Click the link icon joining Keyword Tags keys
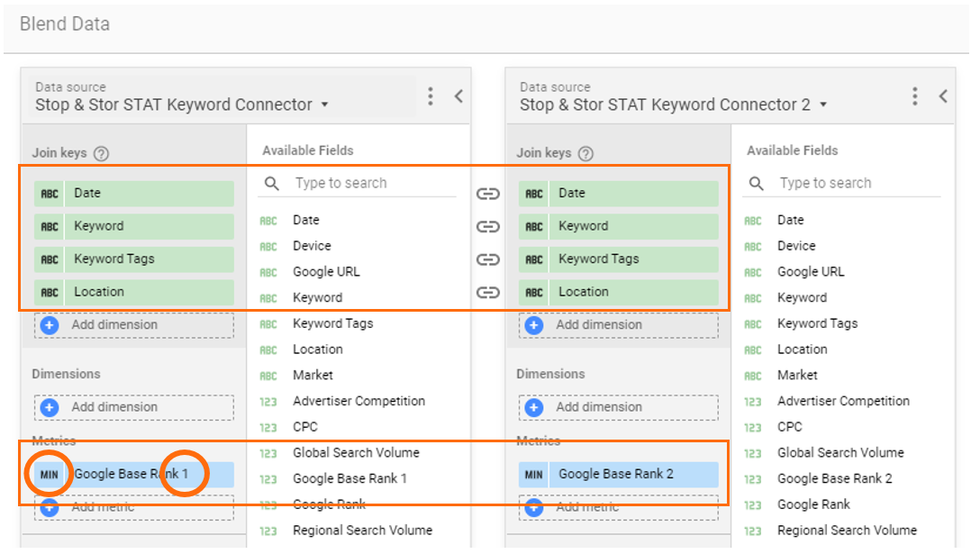This screenshot has width=980, height=554. click(487, 259)
